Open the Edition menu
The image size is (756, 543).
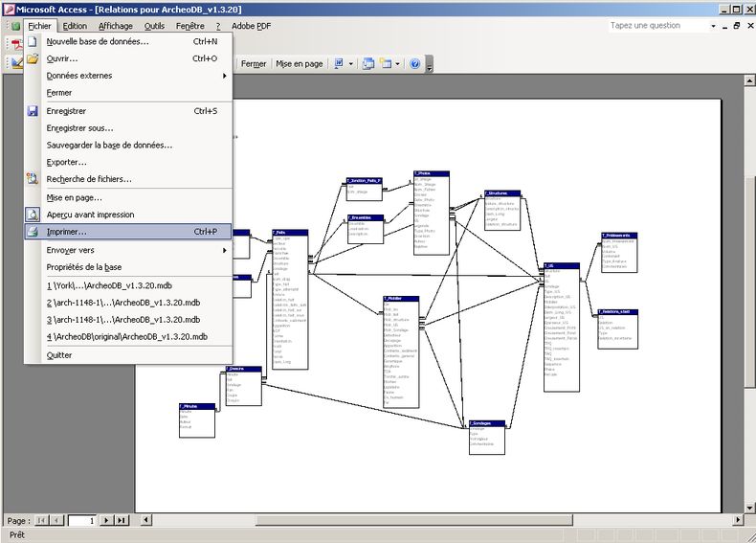(75, 26)
